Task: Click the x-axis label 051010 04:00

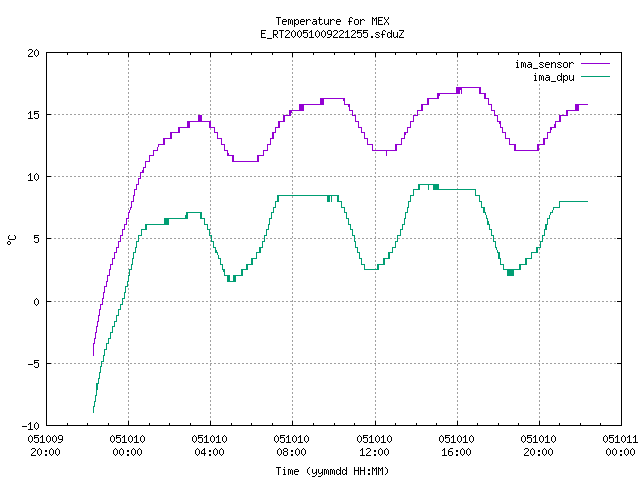Action: point(210,446)
